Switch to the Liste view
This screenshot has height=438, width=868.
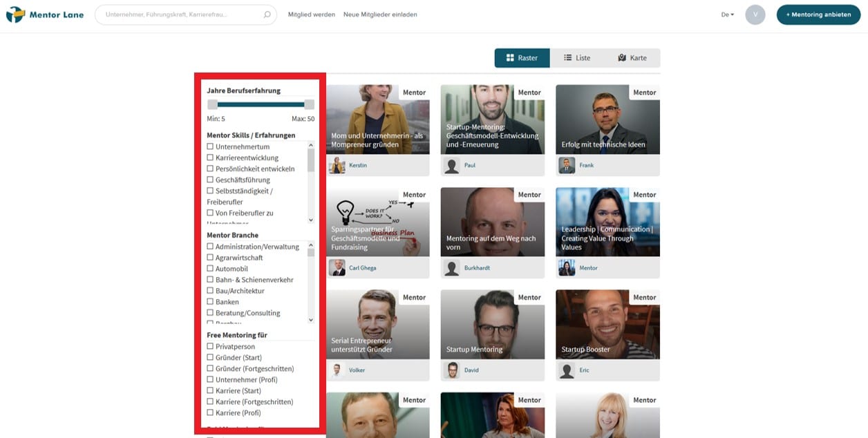(577, 58)
